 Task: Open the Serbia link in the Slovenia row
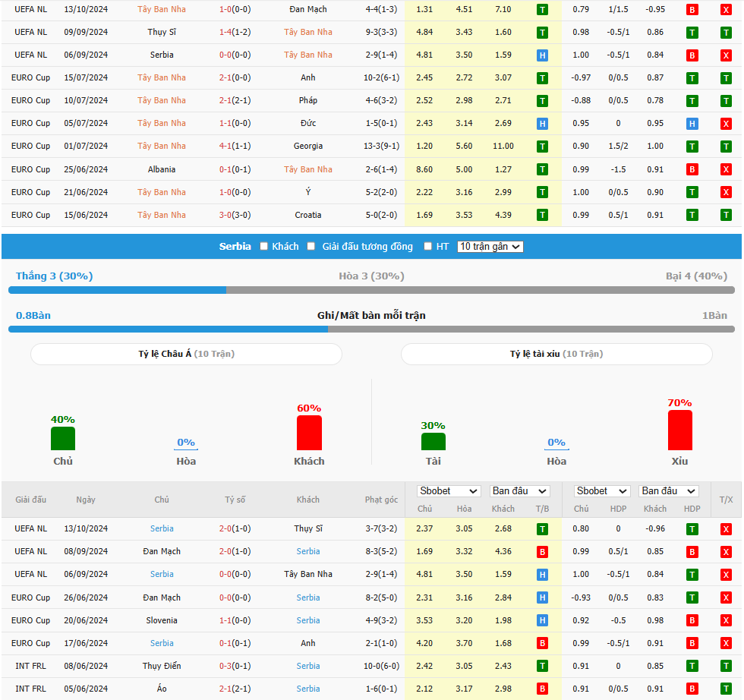308,621
